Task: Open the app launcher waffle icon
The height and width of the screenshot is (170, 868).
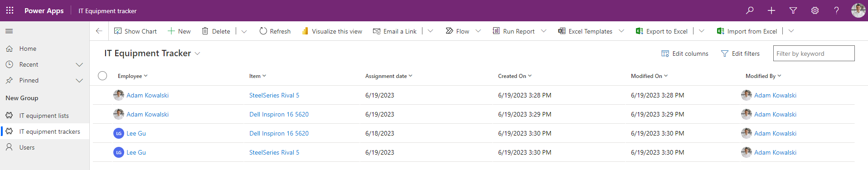Action: tap(10, 10)
